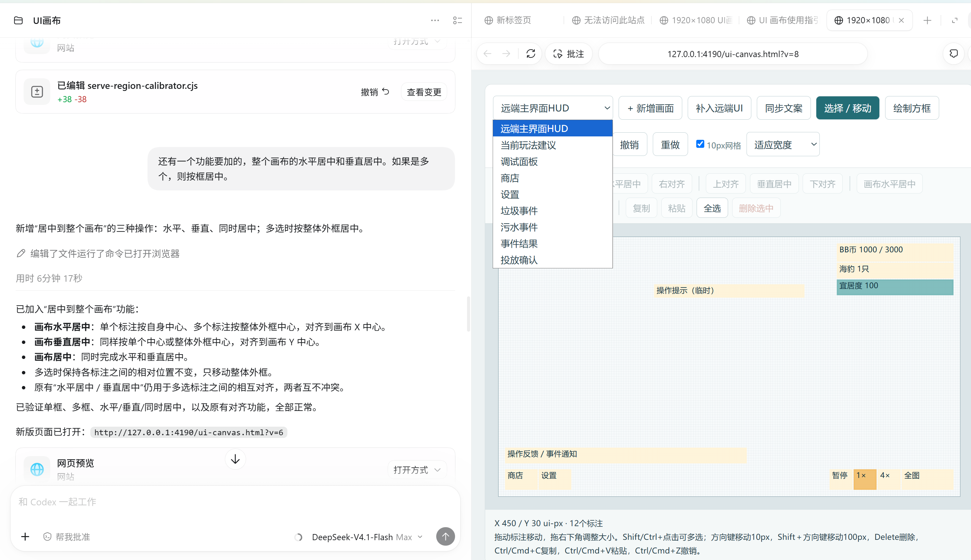Viewport: 971px width, 560px height.
Task: Toggle the 10px网格 checkbox
Action: 700,144
